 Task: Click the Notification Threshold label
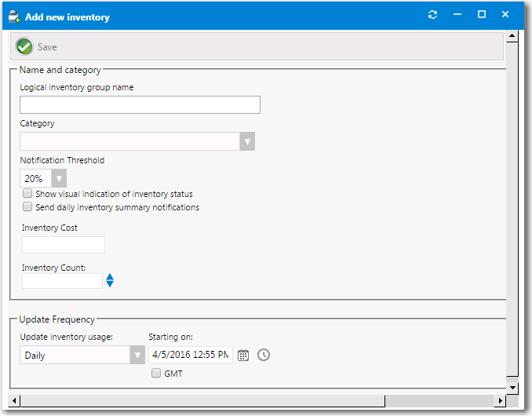(62, 160)
